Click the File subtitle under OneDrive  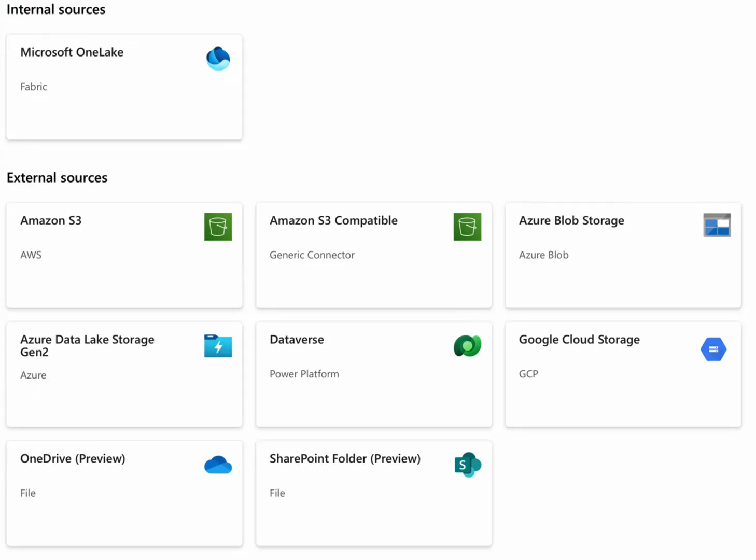28,493
